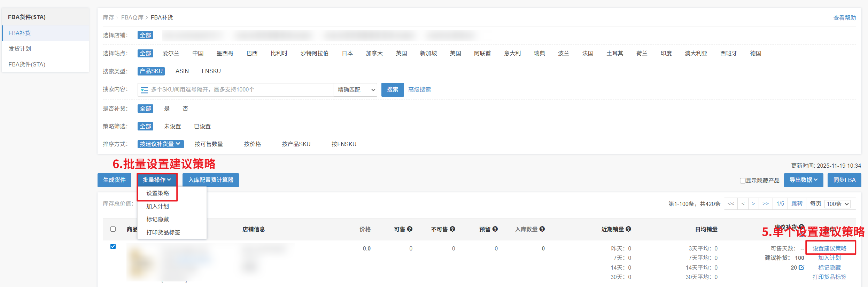The height and width of the screenshot is (287, 868).
Task: Click help icon beside 入库数量 header
Action: pyautogui.click(x=542, y=229)
